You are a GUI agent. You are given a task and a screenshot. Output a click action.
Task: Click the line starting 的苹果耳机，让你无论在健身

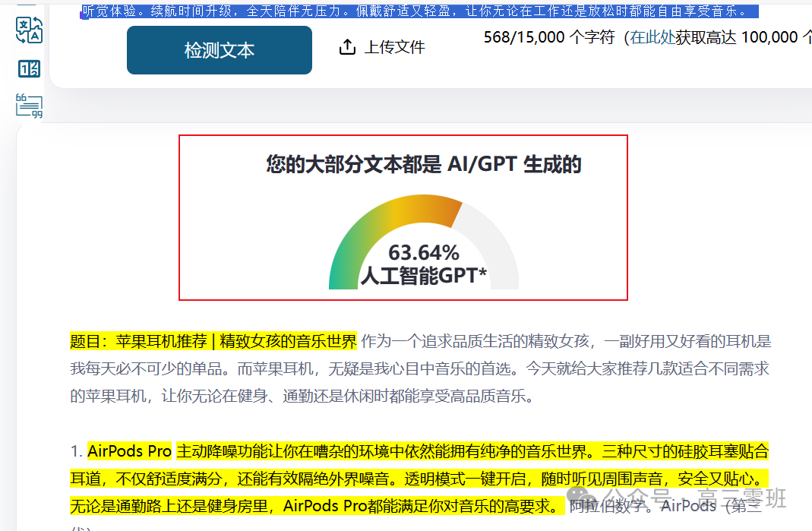(x=302, y=397)
